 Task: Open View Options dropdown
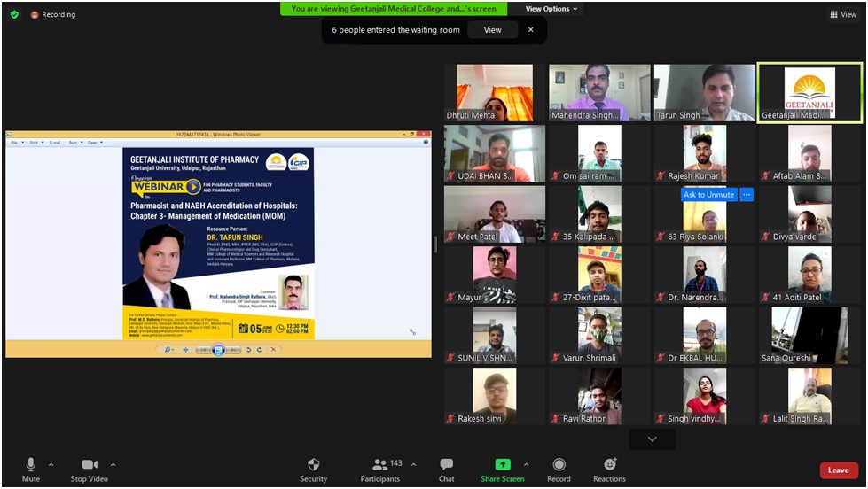tap(551, 9)
